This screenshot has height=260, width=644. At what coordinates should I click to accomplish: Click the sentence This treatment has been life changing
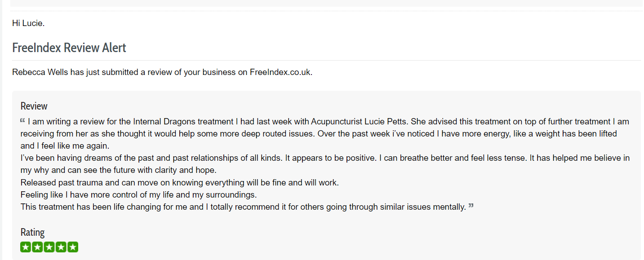point(243,207)
